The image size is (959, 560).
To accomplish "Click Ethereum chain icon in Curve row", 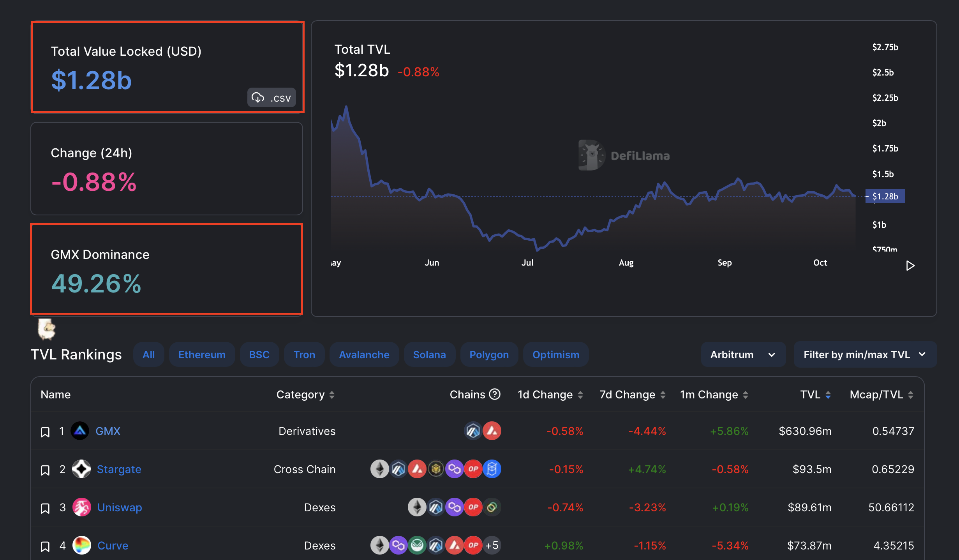I will pyautogui.click(x=379, y=546).
